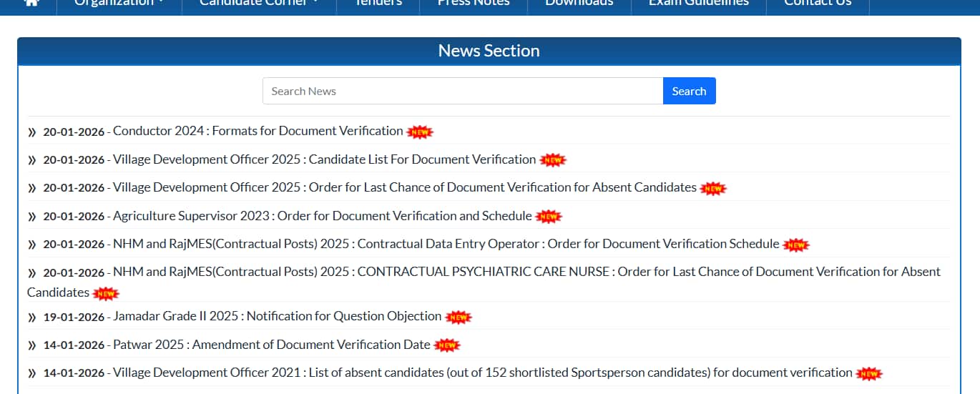Click NEW badge after Jamadar Grade II notification
Viewport: 980px width, 394px height.
coord(459,317)
